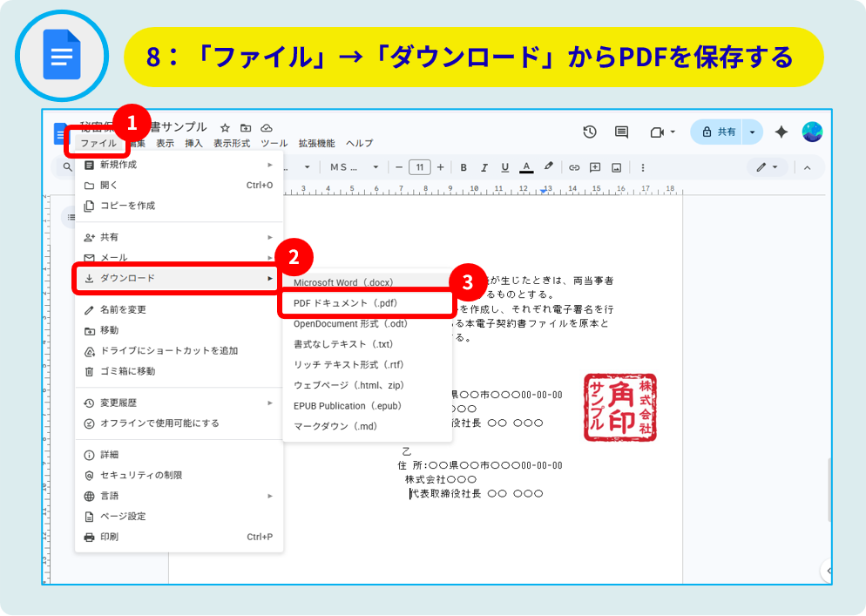Open the text color picker
This screenshot has height=616, width=866.
(x=526, y=167)
